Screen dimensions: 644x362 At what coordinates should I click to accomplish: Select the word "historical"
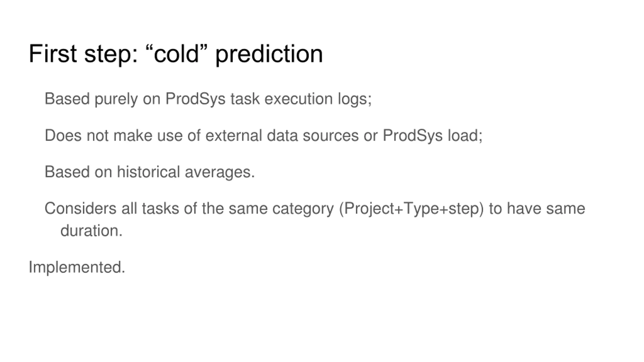pos(148,172)
